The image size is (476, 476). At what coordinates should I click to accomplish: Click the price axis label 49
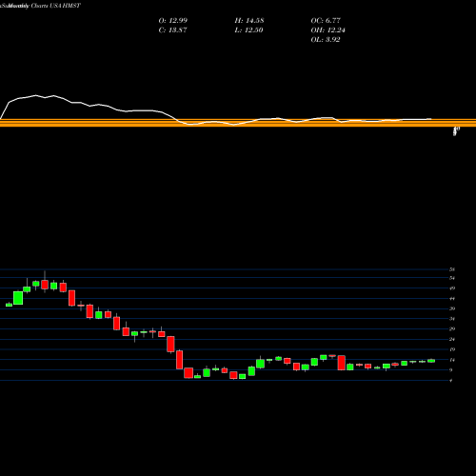(x=452, y=288)
